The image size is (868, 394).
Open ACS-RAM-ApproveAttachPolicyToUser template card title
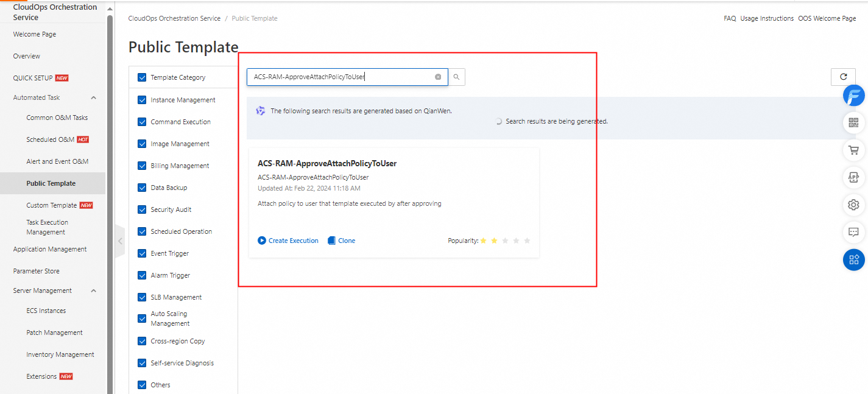coord(327,163)
